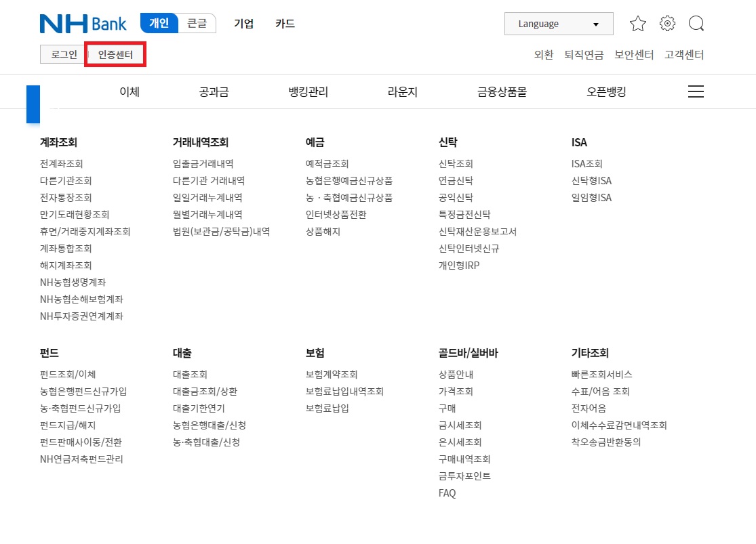The width and height of the screenshot is (756, 544).
Task: Select 다른기관조회 link
Action: 66,181
